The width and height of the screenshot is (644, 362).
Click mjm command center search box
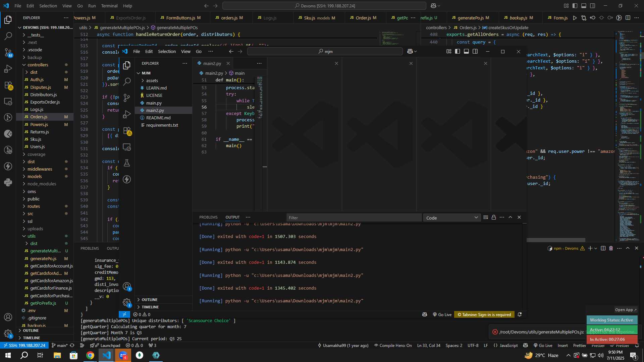coord(325,51)
